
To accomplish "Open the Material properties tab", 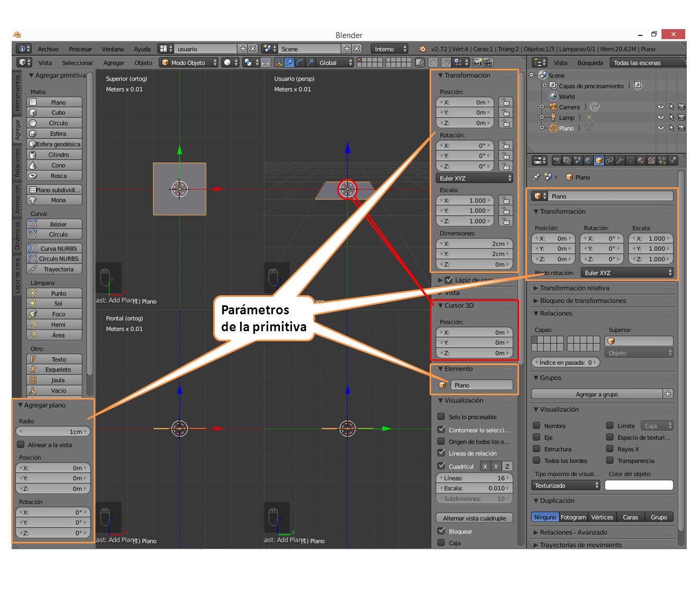I will pyautogui.click(x=641, y=160).
